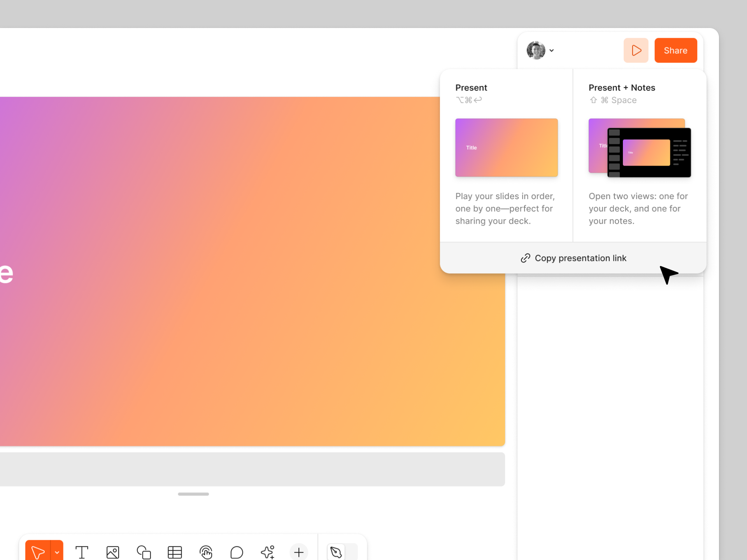Click the orange play present button
Screen dimensions: 747x560
[x=636, y=51]
